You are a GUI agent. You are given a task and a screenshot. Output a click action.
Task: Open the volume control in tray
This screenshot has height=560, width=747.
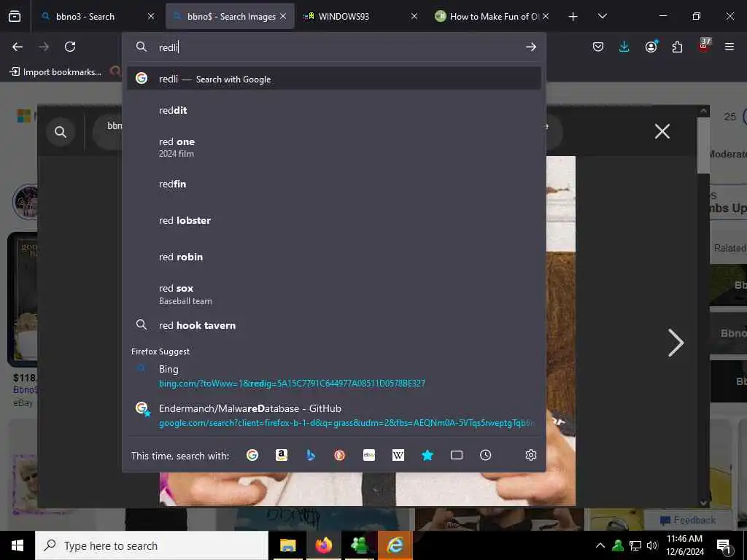652,545
